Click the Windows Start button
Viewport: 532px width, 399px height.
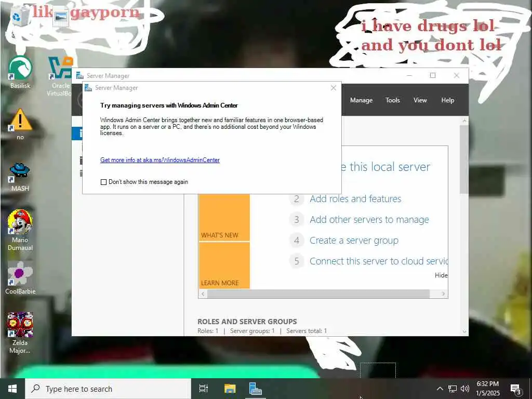point(12,389)
